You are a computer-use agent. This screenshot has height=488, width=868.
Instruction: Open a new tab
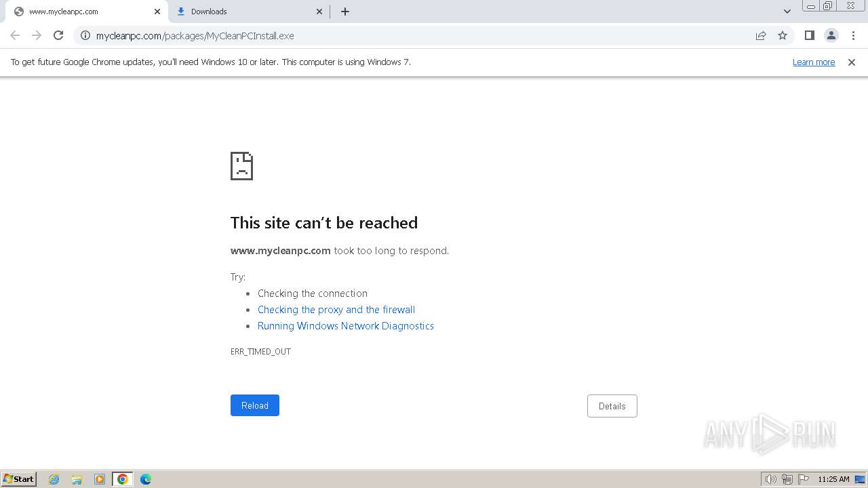coord(344,12)
